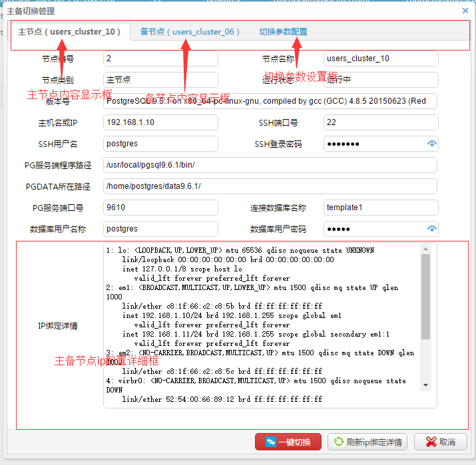The height and width of the screenshot is (465, 476).
Task: Focus the PG服务端口号 field with 9610
Action: (x=160, y=208)
